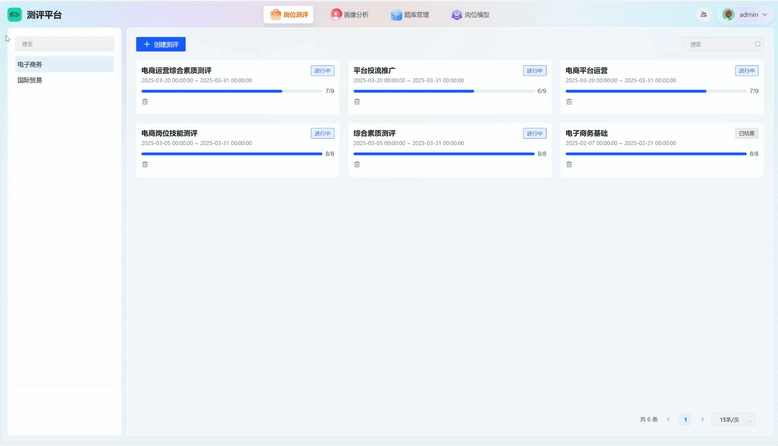Click the search magnifier icon at top right
Image resolution: width=778 pixels, height=446 pixels.
(x=758, y=44)
